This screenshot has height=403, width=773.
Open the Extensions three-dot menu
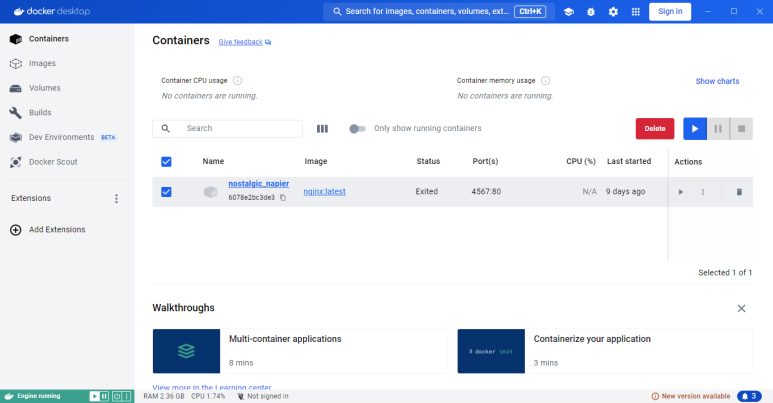click(116, 198)
